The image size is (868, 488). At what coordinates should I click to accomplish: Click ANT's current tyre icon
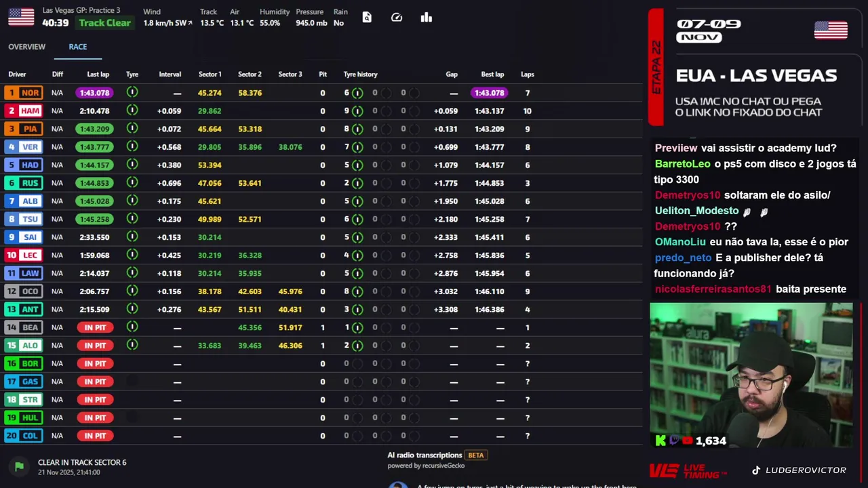[x=132, y=308]
